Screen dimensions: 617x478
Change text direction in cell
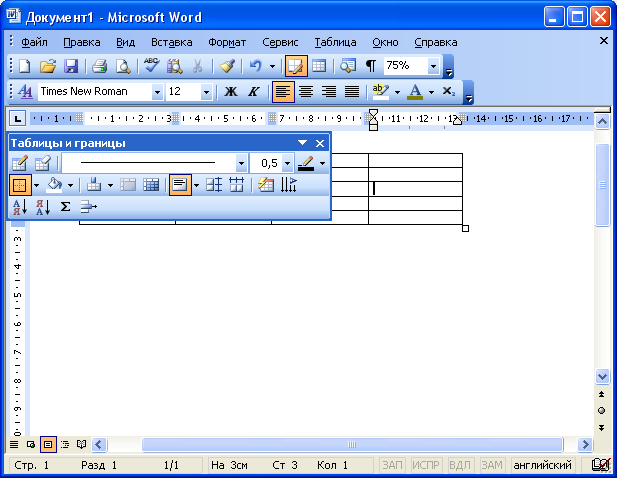tap(288, 185)
